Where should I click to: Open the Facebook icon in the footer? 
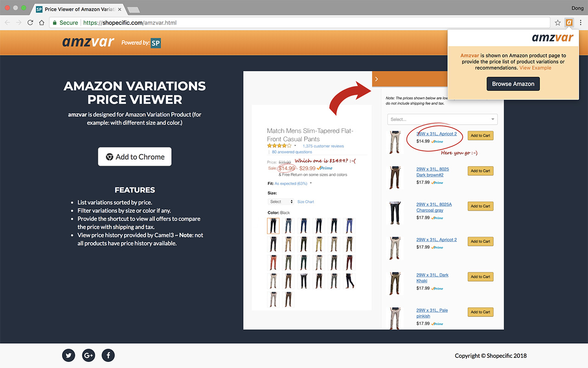[108, 355]
